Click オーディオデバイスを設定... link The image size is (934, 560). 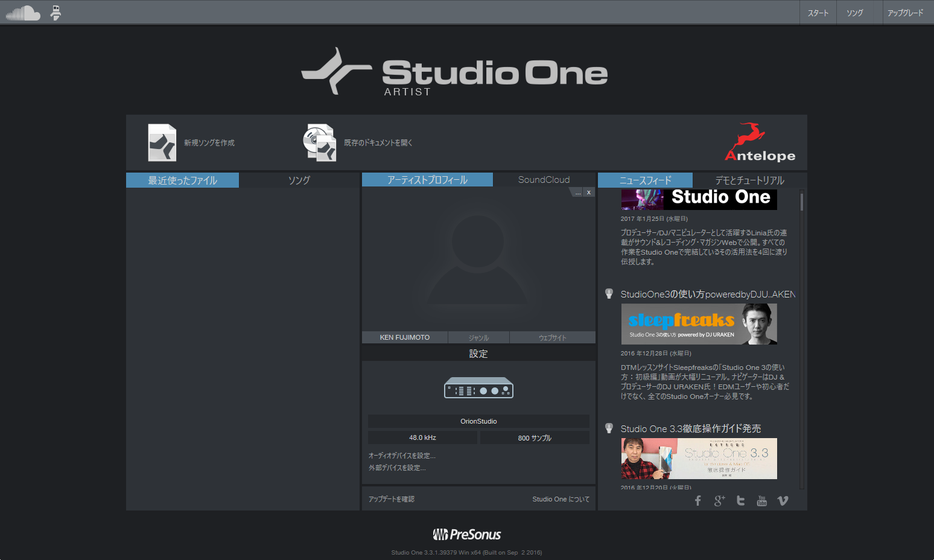(x=402, y=456)
